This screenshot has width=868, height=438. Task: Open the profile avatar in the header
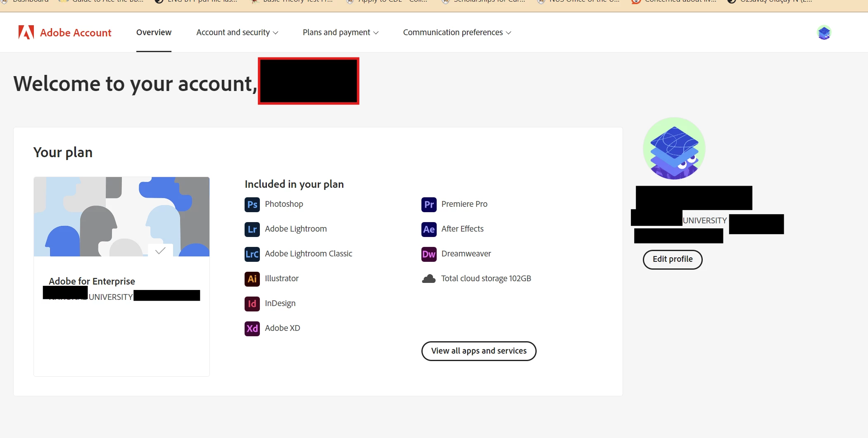tap(824, 32)
